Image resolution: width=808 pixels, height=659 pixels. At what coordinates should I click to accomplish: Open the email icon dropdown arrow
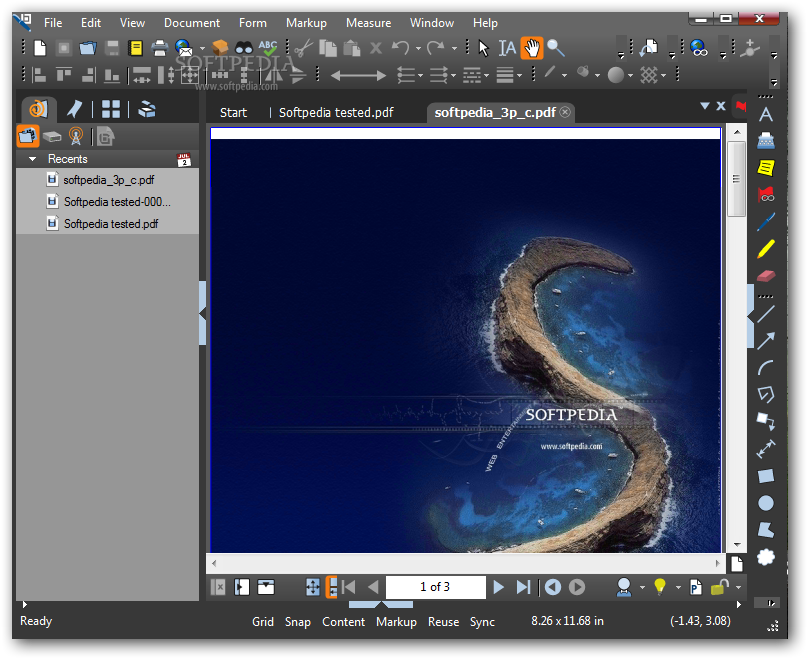point(202,49)
